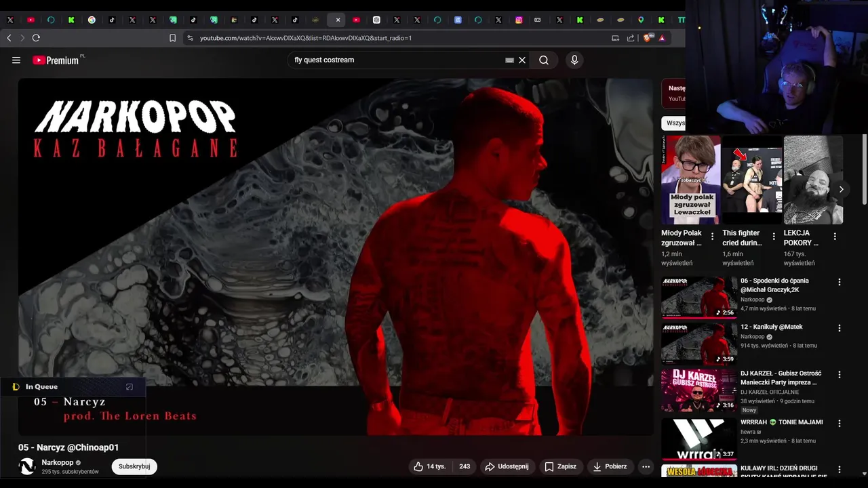868x488 pixels.
Task: Run search with the magnifier button
Action: [x=544, y=60]
